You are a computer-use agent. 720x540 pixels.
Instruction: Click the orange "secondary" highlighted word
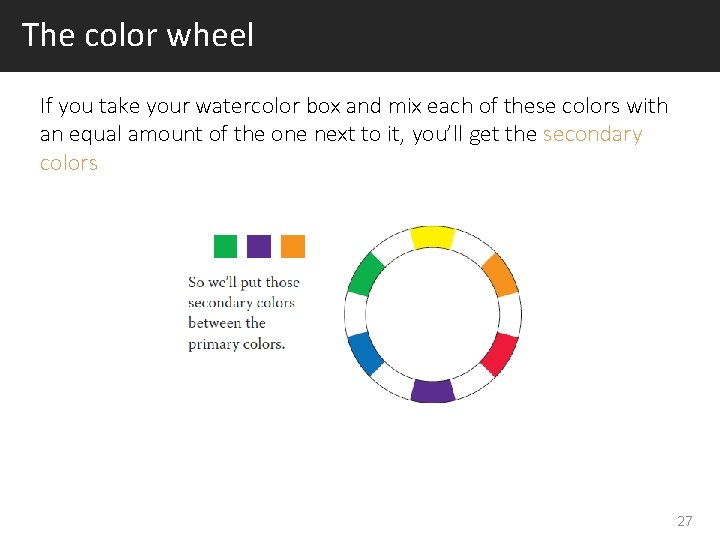[x=592, y=134]
